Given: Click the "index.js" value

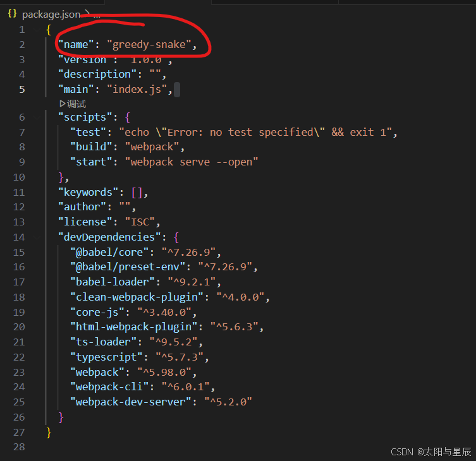Looking at the screenshot, I should 137,90.
